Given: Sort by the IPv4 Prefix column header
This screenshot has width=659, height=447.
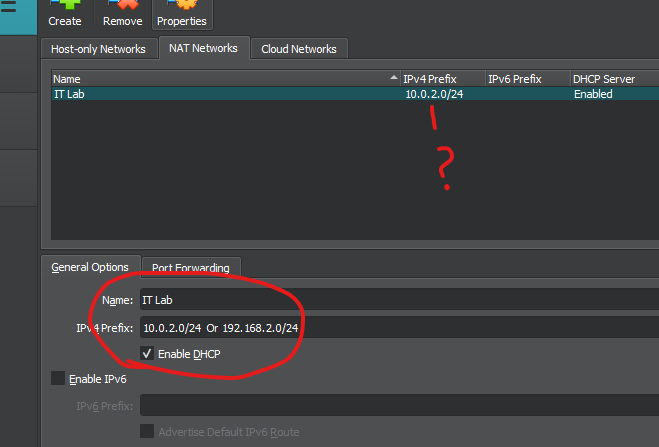Looking at the screenshot, I should pos(441,78).
